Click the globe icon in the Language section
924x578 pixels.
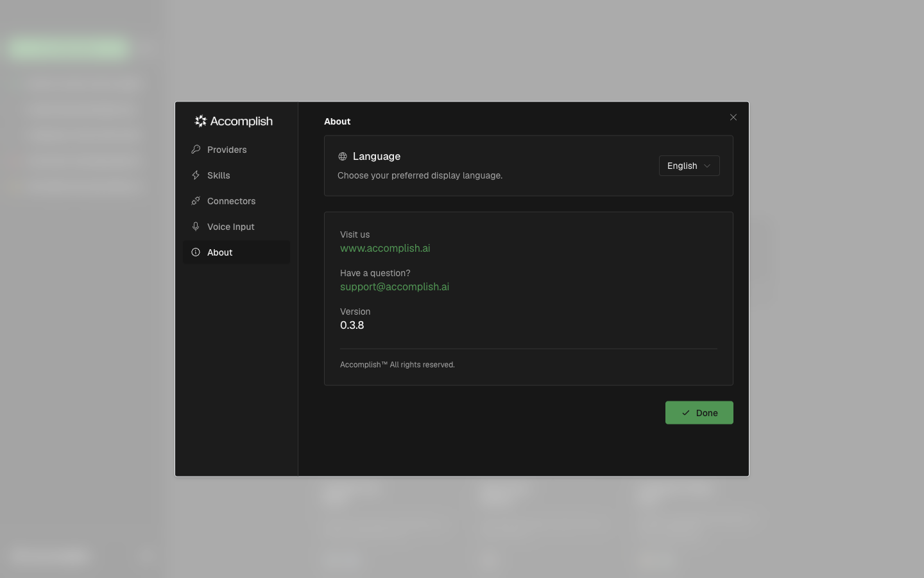click(343, 156)
